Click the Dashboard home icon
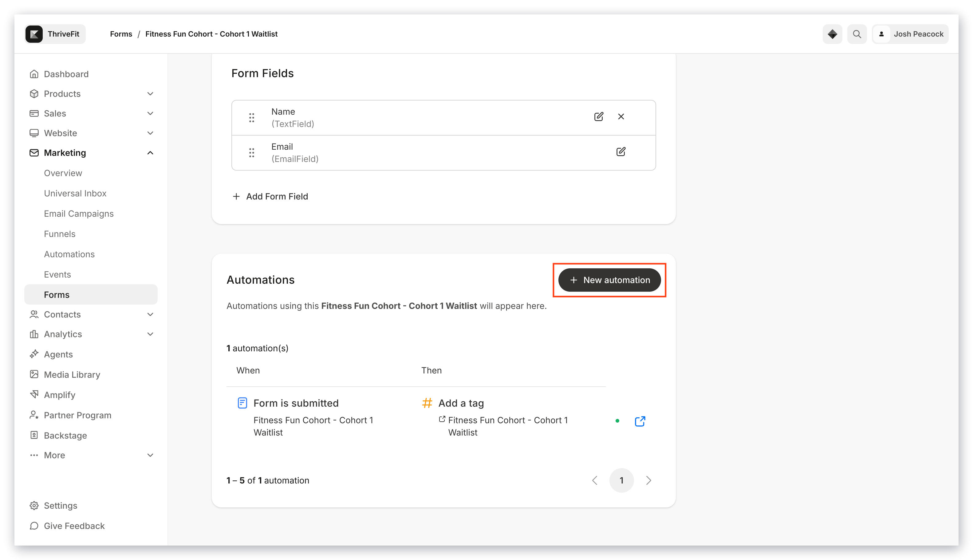973x560 pixels. click(34, 74)
